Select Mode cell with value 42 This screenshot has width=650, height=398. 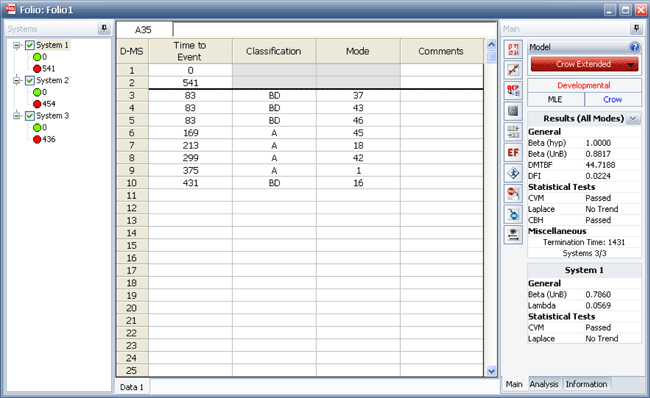(358, 158)
